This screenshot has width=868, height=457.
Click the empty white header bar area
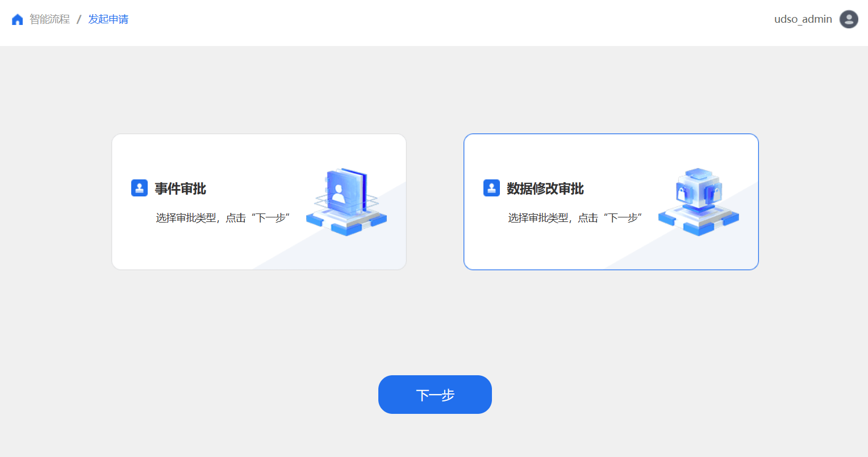coord(432,23)
